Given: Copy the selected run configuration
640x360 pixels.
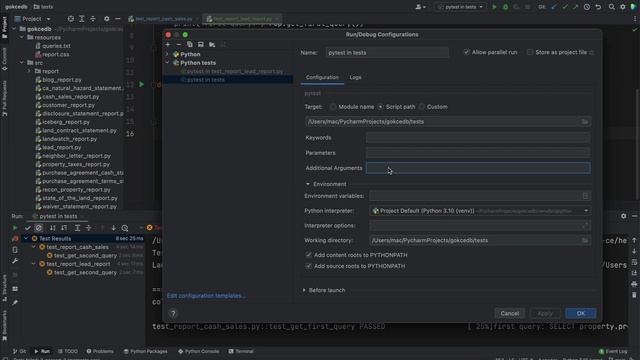Looking at the screenshot, I should (x=190, y=44).
